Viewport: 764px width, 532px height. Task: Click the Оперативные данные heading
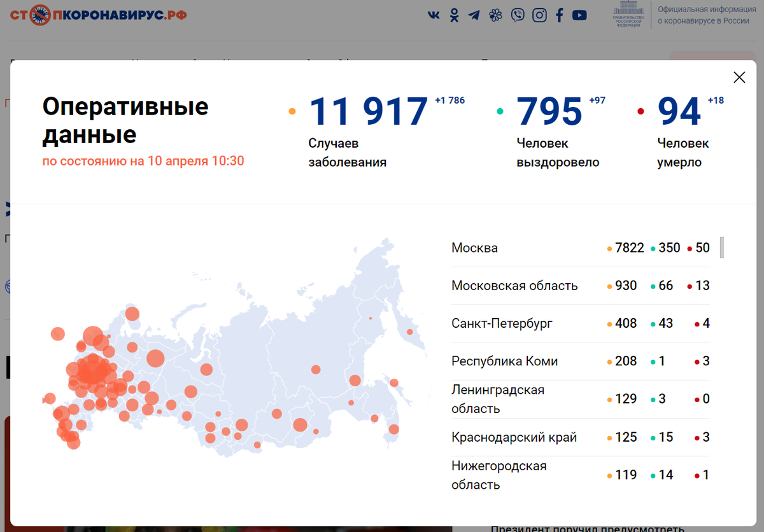[x=125, y=120]
